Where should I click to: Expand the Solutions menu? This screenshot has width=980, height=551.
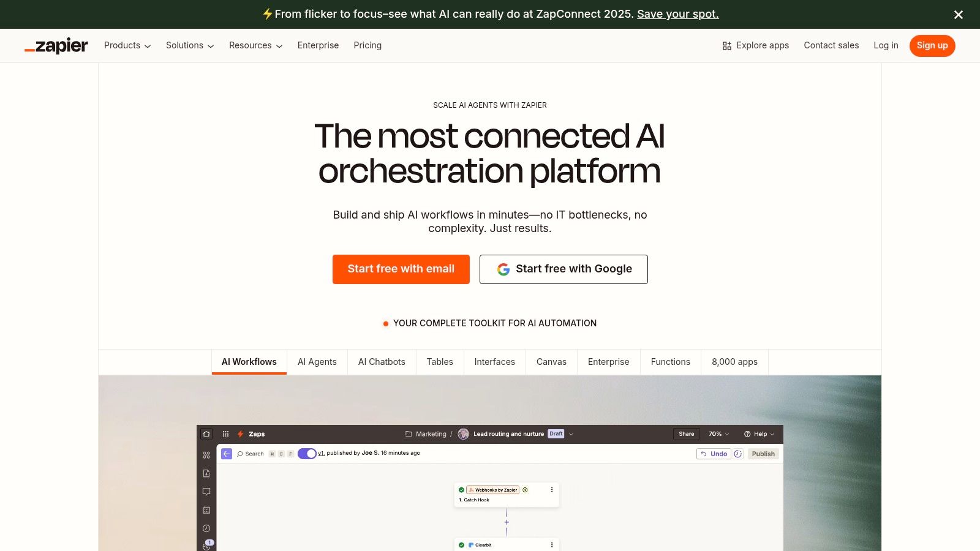pyautogui.click(x=190, y=46)
